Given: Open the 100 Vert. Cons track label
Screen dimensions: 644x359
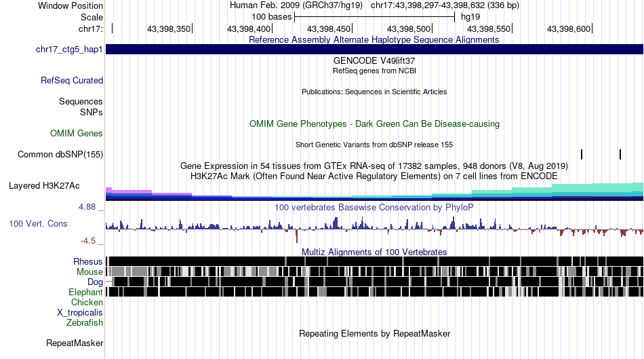Looking at the screenshot, I should [x=38, y=224].
